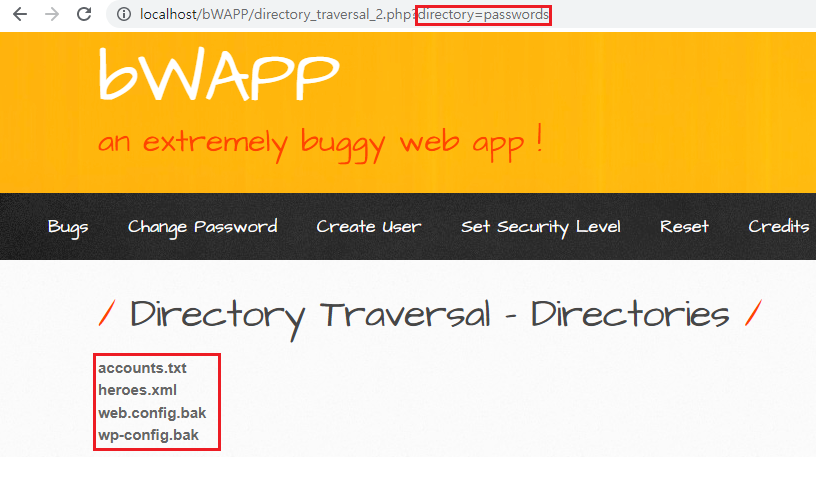Click the browser forward arrow
The image size is (816, 479).
[x=52, y=14]
